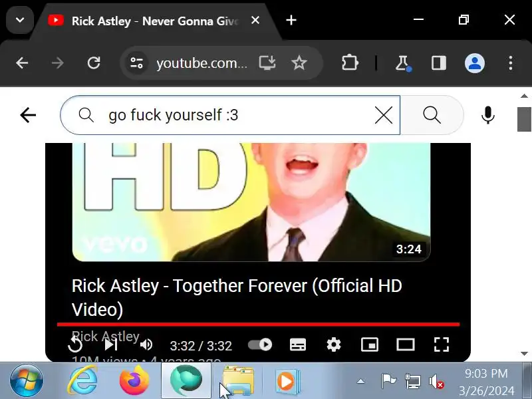
Task: Toggle subtitles/closed captions
Action: pos(298,345)
